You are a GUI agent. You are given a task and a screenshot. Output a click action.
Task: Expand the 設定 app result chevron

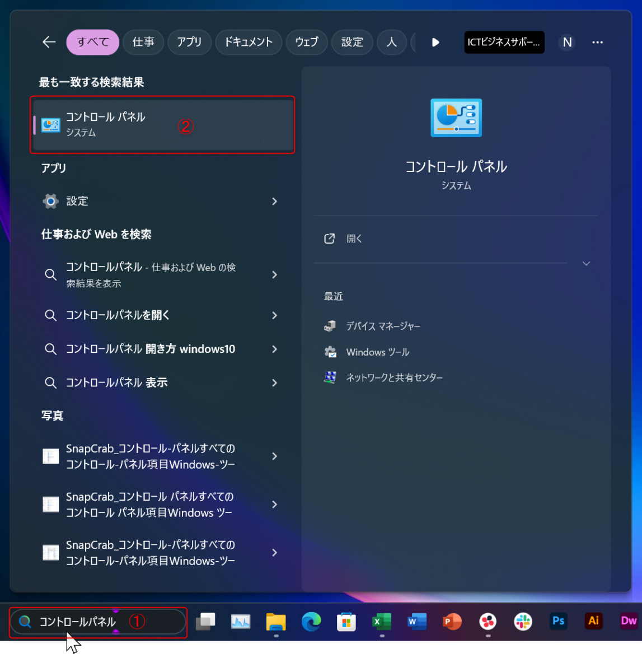275,201
